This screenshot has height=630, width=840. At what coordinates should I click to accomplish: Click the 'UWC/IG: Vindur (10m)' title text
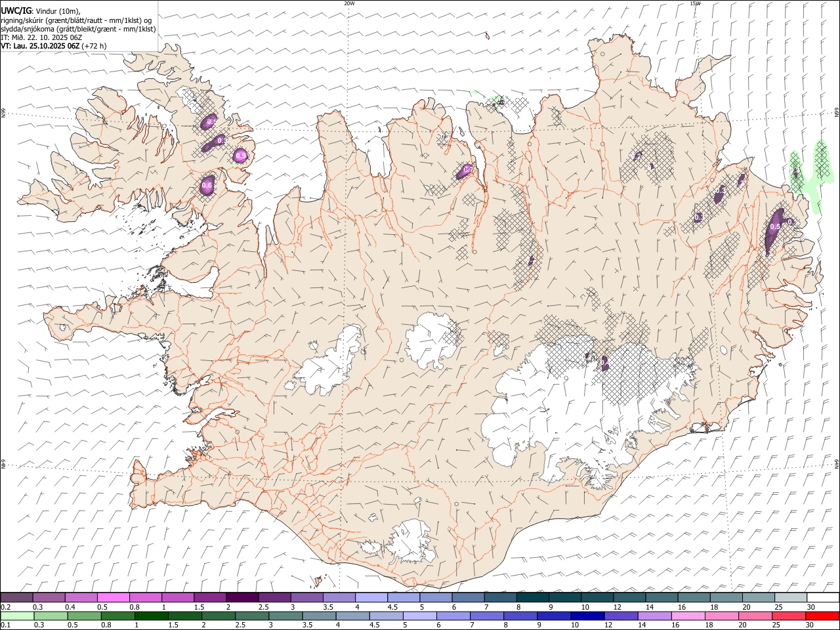pyautogui.click(x=41, y=11)
